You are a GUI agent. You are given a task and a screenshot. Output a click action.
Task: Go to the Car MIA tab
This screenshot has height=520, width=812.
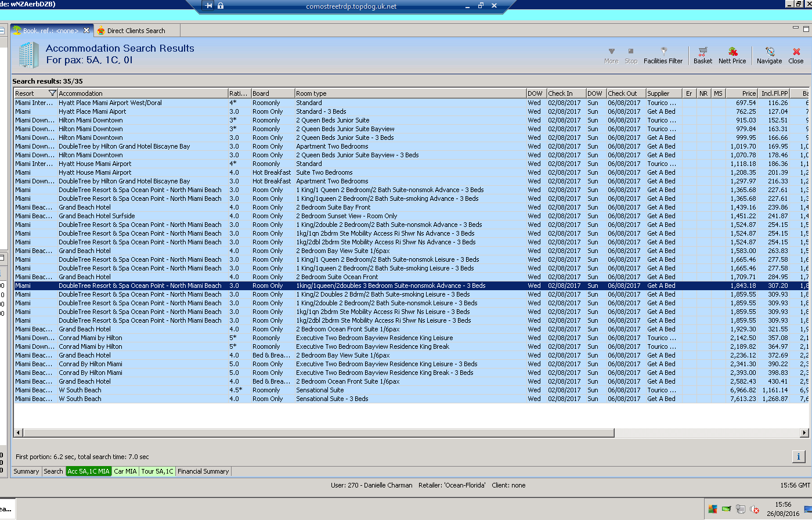(125, 471)
